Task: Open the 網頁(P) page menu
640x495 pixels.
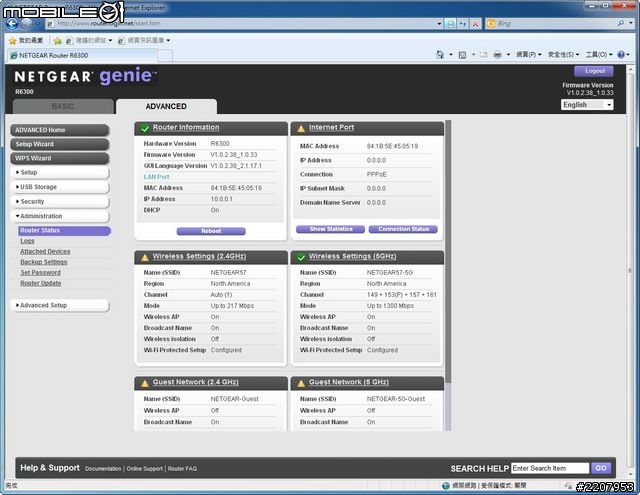Action: coord(528,54)
